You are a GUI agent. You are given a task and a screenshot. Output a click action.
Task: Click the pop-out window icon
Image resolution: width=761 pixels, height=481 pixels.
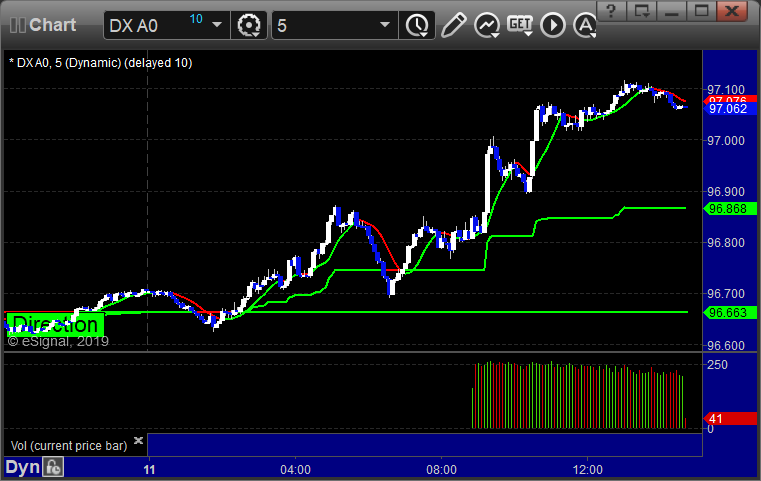642,10
